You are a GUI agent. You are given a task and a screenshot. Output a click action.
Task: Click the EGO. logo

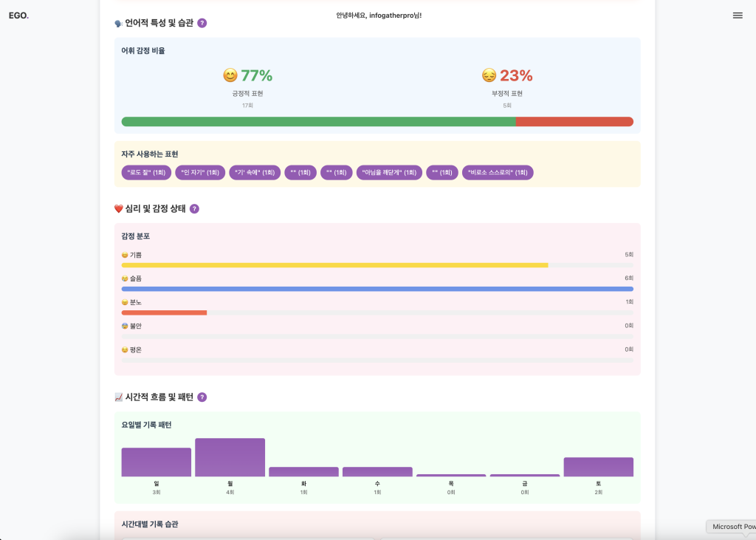tap(18, 16)
